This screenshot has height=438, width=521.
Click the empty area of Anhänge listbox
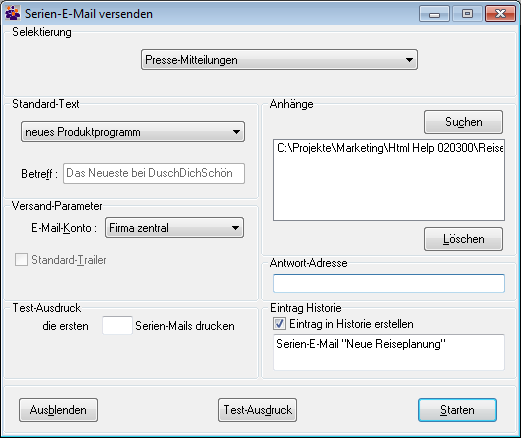click(x=389, y=188)
